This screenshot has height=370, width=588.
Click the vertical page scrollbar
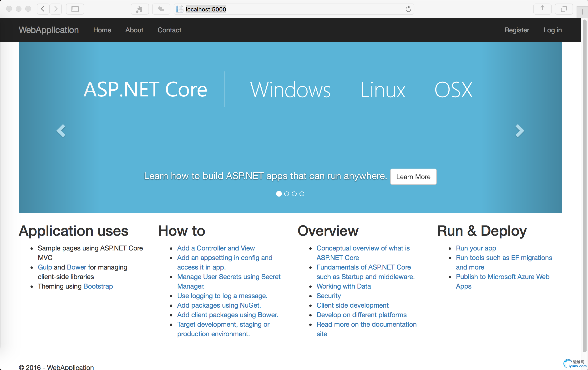pyautogui.click(x=585, y=185)
